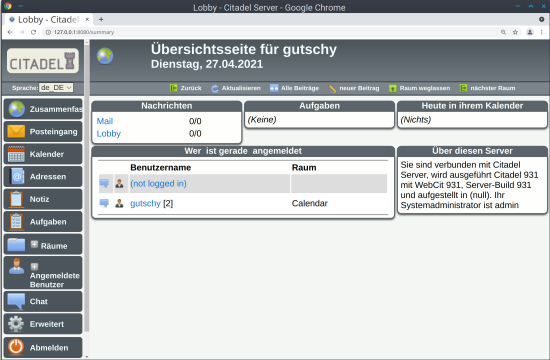Click the user avatar icon beside gutschy
Screen dimensions: 550x360
tap(119, 203)
